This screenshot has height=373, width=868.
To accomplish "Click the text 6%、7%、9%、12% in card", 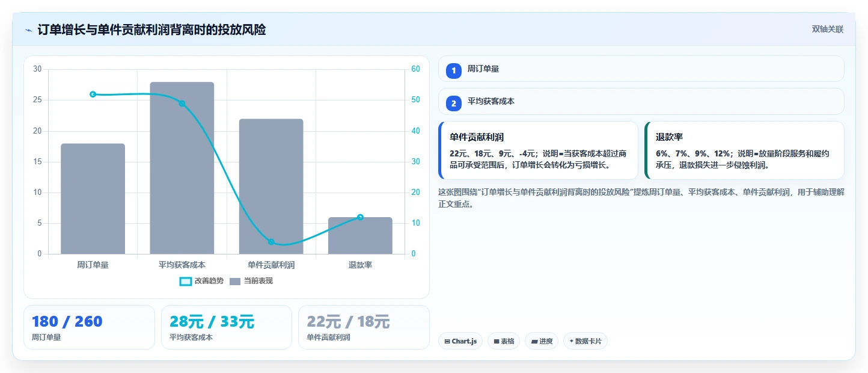I will [x=692, y=153].
